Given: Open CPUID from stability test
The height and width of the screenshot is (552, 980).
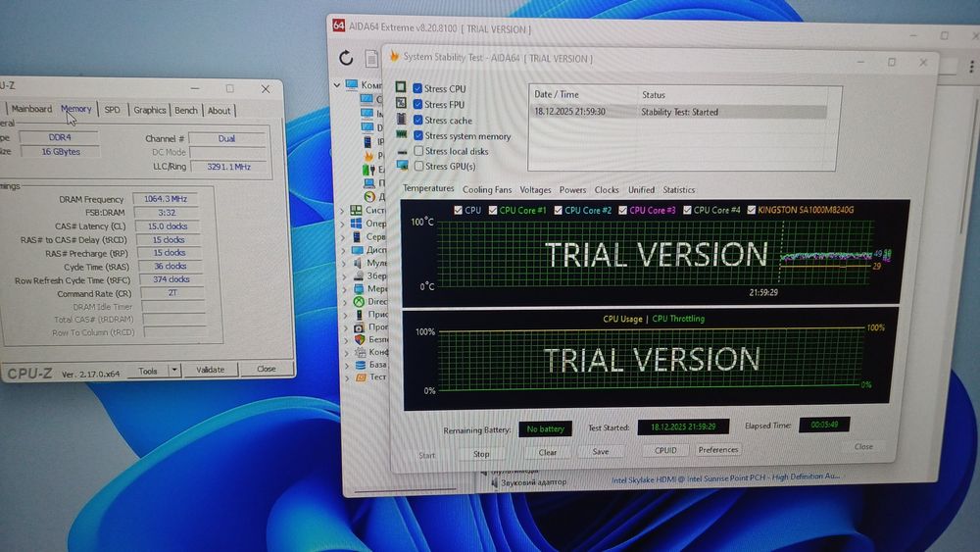Looking at the screenshot, I should pos(665,450).
